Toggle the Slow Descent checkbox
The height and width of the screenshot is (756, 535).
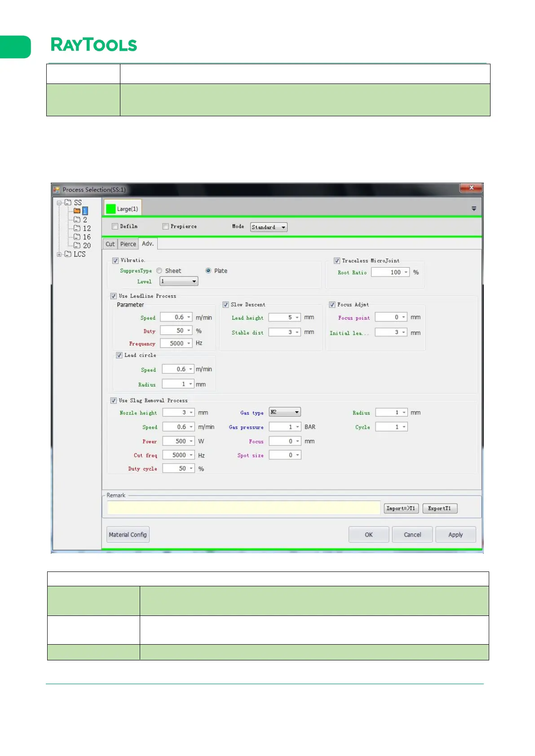225,304
